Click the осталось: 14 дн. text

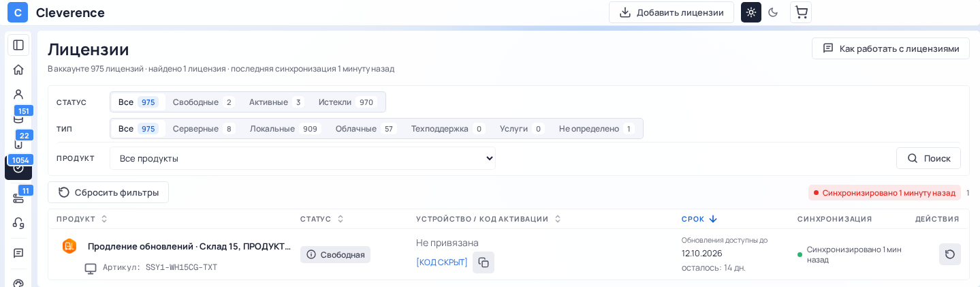(714, 268)
